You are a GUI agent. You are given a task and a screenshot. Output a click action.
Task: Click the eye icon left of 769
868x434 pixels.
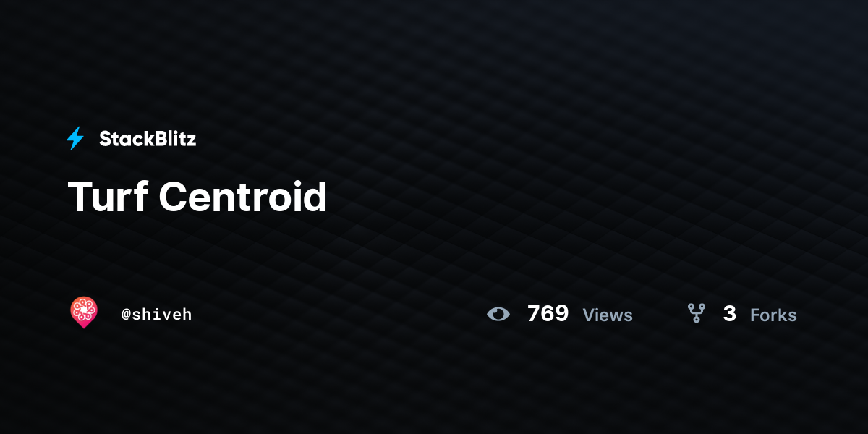(498, 314)
